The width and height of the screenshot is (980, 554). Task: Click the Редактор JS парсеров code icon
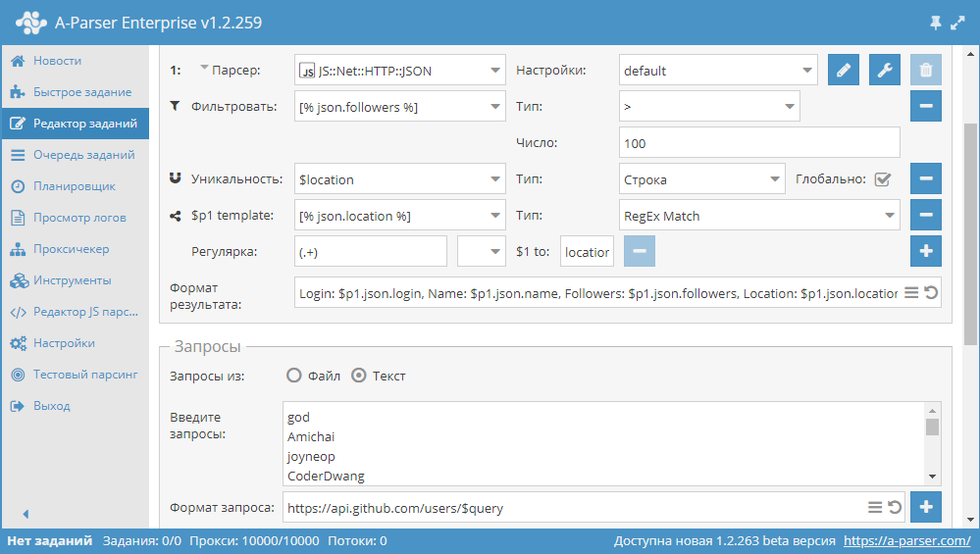click(18, 312)
